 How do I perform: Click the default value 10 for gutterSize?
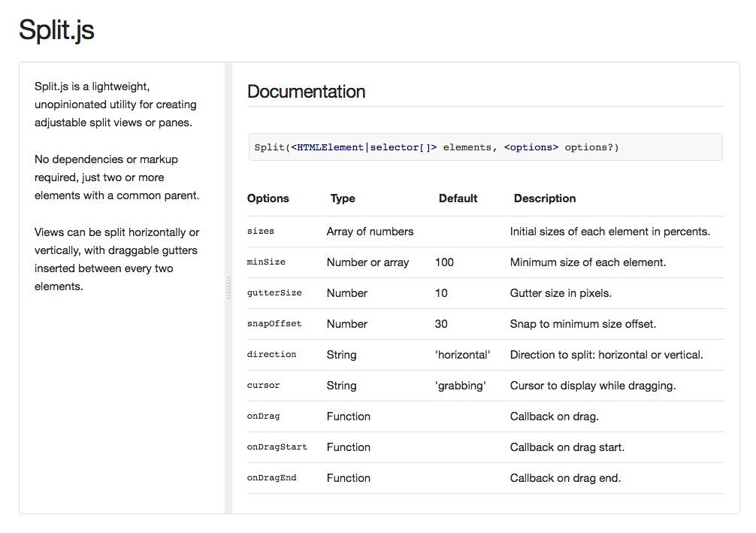[x=441, y=293]
